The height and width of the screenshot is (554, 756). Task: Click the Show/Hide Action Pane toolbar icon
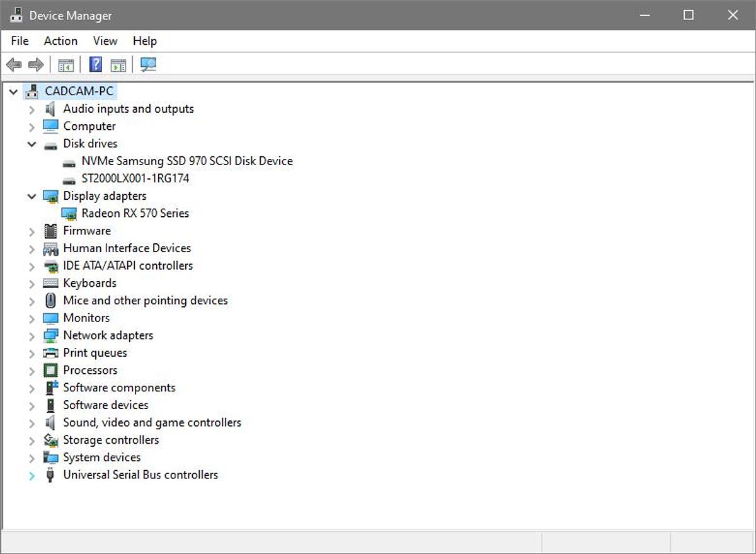pos(118,64)
